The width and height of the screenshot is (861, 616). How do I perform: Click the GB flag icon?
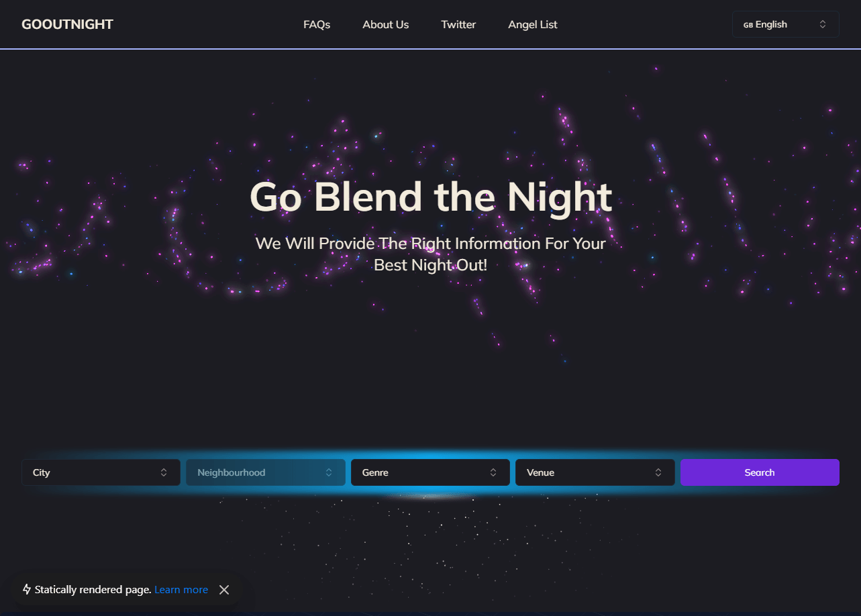[748, 25]
